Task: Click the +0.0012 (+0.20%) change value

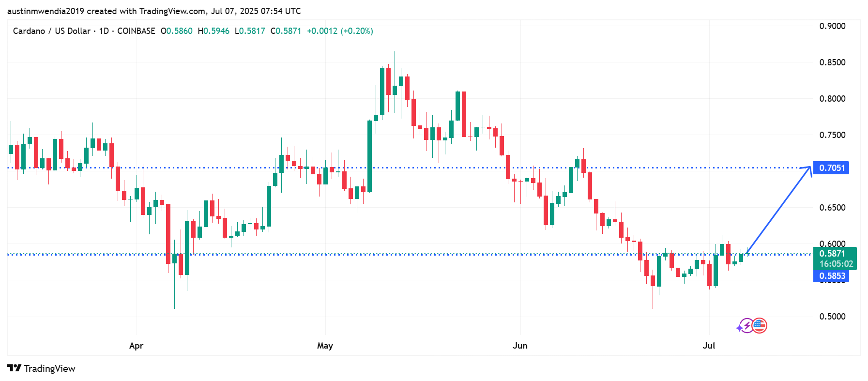Action: click(340, 31)
